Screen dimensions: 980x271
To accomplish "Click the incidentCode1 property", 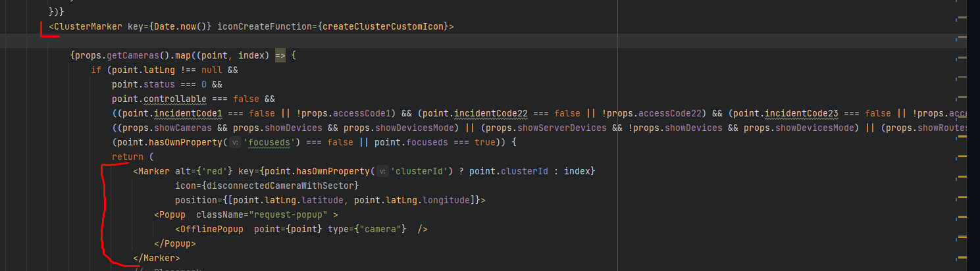I will click(x=186, y=113).
